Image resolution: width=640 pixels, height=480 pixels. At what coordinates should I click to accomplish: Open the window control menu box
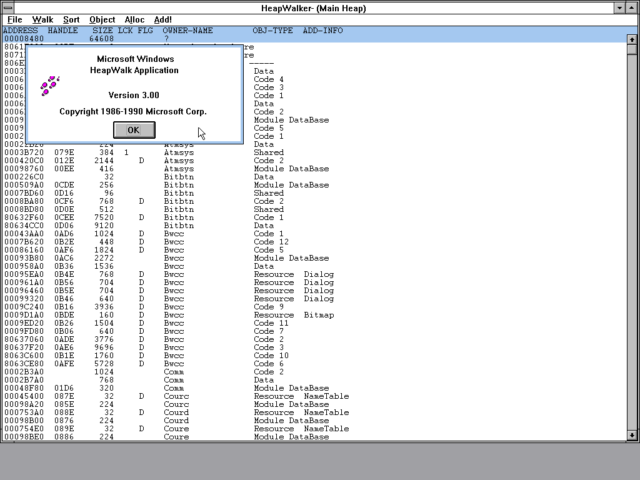(7, 8)
